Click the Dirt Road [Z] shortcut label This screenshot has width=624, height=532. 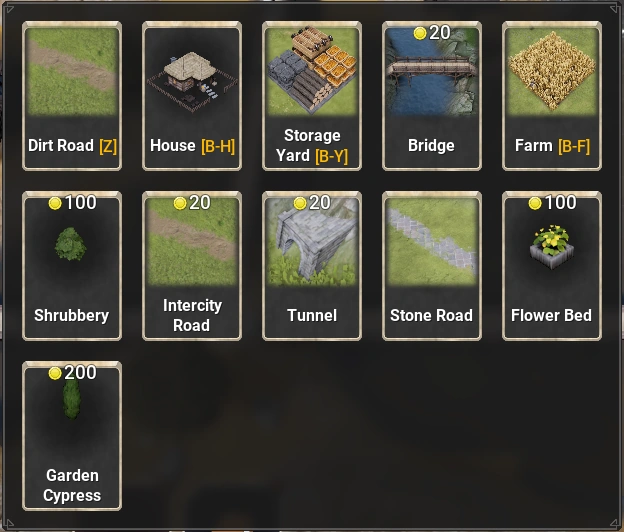click(72, 146)
